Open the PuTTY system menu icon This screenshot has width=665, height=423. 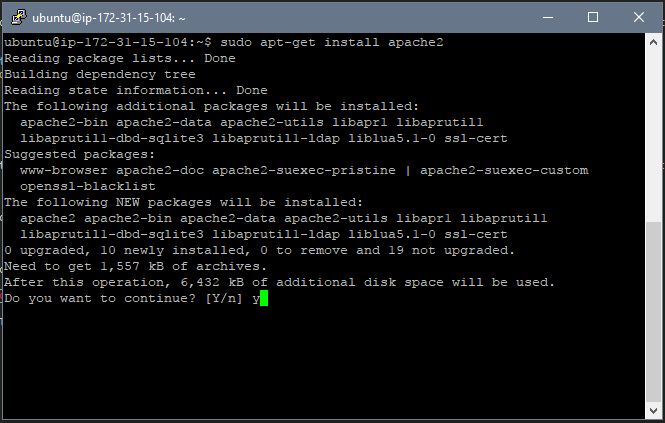tap(19, 17)
